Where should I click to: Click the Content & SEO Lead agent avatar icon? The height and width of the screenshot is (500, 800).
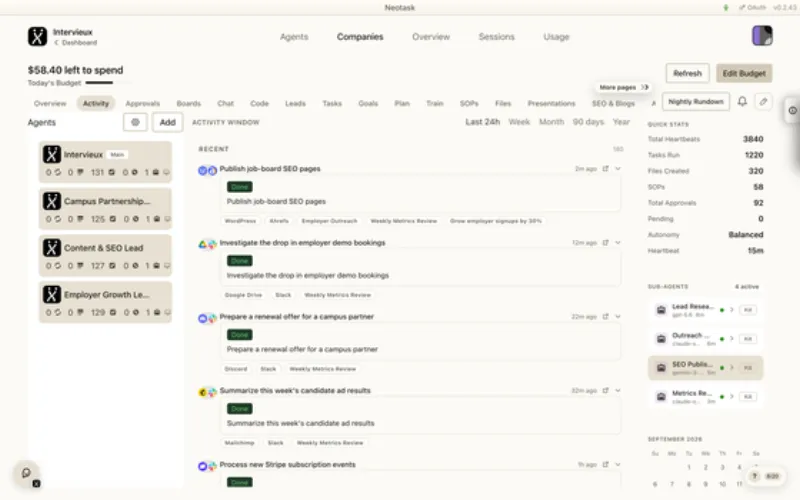pyautogui.click(x=52, y=248)
